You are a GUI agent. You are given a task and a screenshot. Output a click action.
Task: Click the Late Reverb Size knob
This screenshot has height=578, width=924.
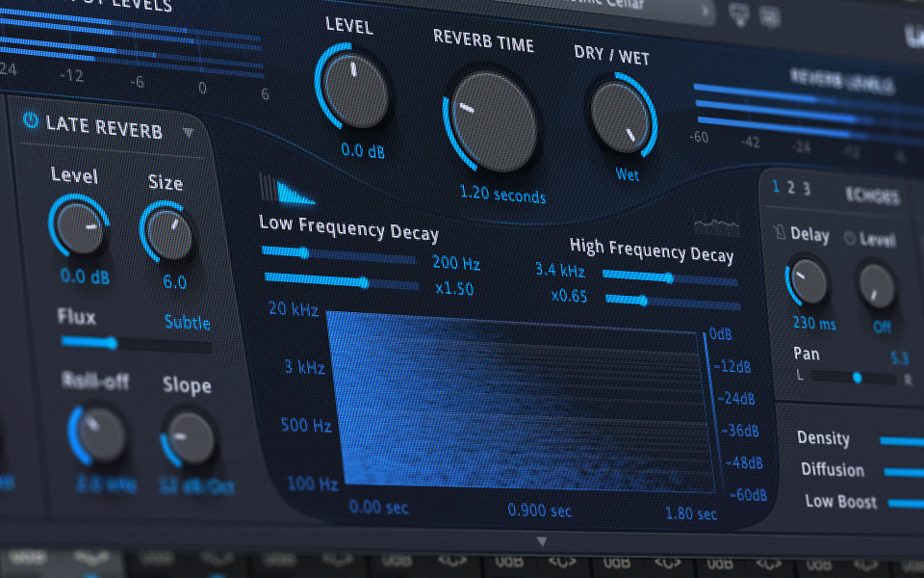169,234
